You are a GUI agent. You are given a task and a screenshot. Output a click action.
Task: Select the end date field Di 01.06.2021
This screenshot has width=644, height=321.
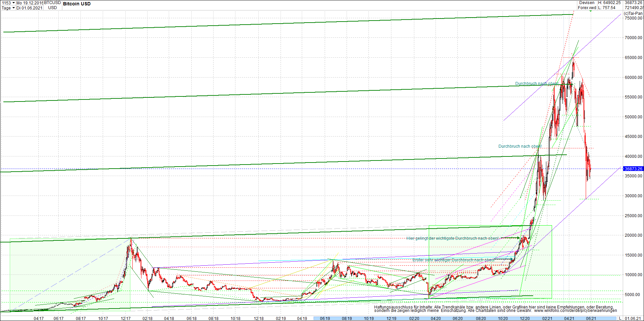pos(30,8)
